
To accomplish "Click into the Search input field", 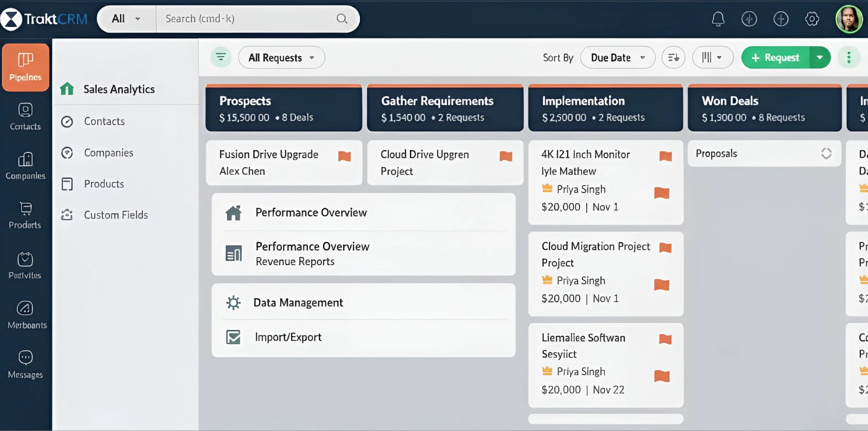I will 245,19.
